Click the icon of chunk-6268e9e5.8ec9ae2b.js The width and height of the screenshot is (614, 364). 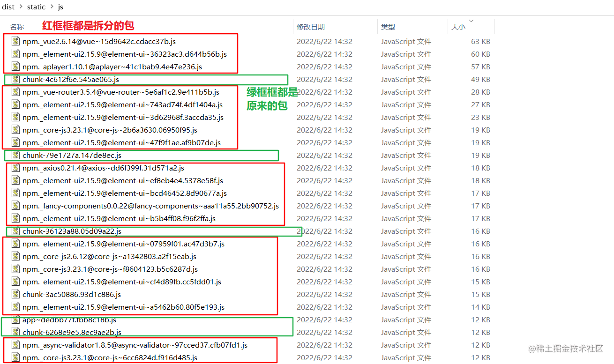[15, 332]
